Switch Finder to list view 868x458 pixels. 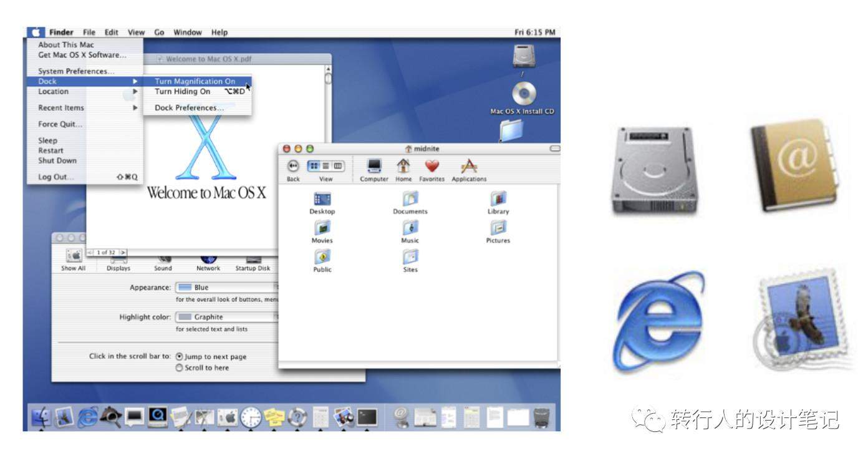click(326, 166)
